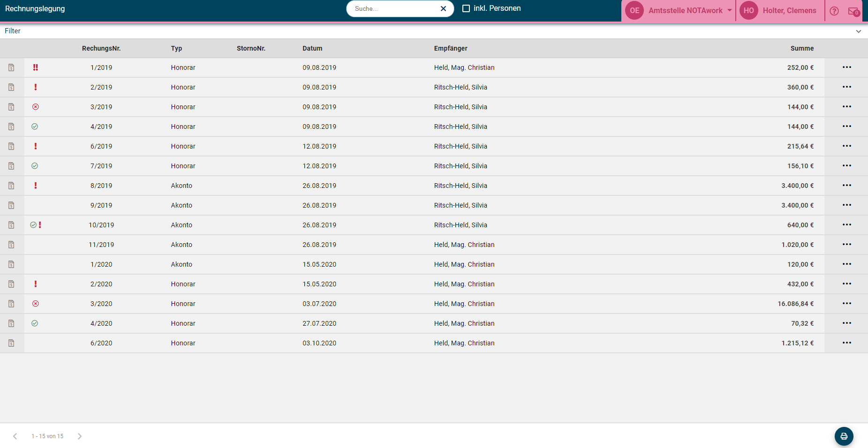Screen dimensions: 868x448
Task: Open more options for invoice 7/2019
Action: coord(847,166)
